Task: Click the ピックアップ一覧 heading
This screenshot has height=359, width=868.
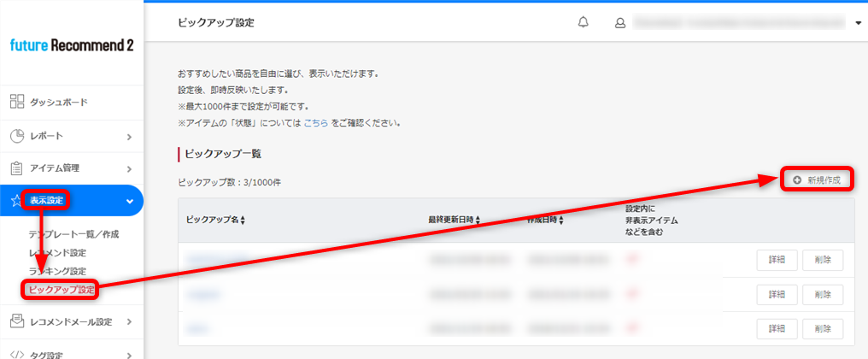Action: click(222, 154)
